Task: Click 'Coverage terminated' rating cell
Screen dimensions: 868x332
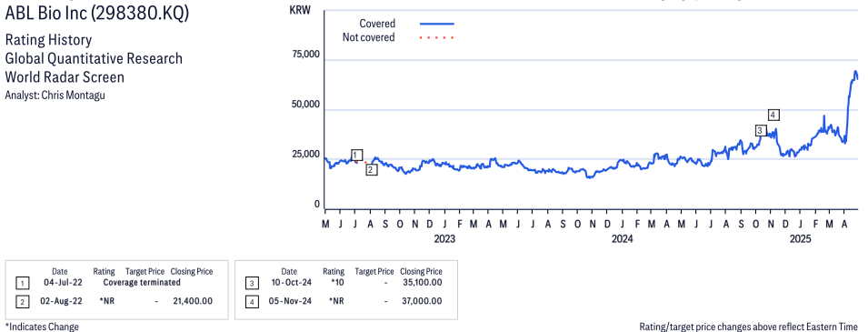Action: coord(142,282)
